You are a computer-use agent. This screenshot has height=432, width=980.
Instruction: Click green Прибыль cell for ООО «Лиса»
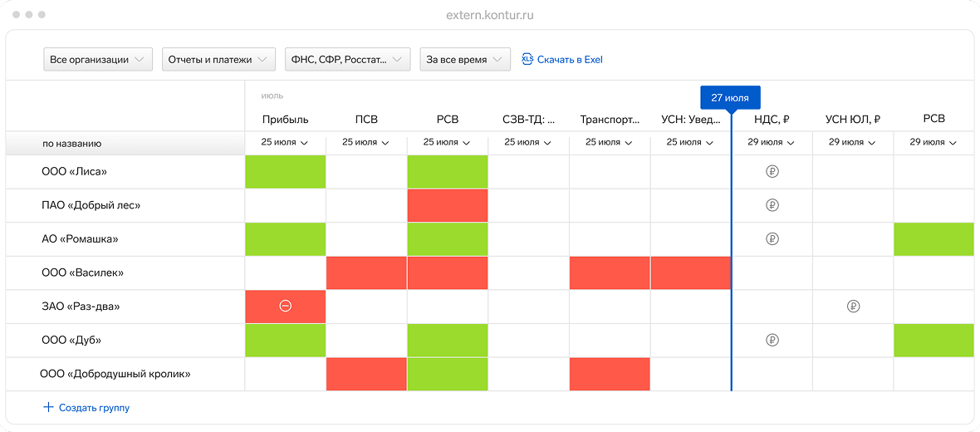pos(285,172)
